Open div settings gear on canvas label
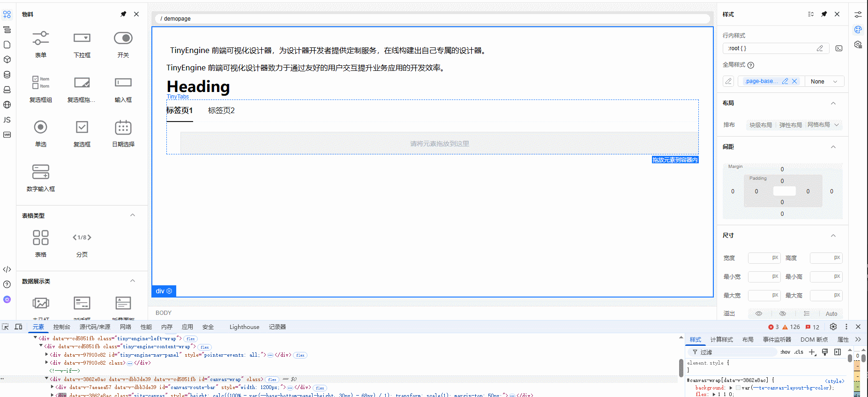 click(170, 291)
